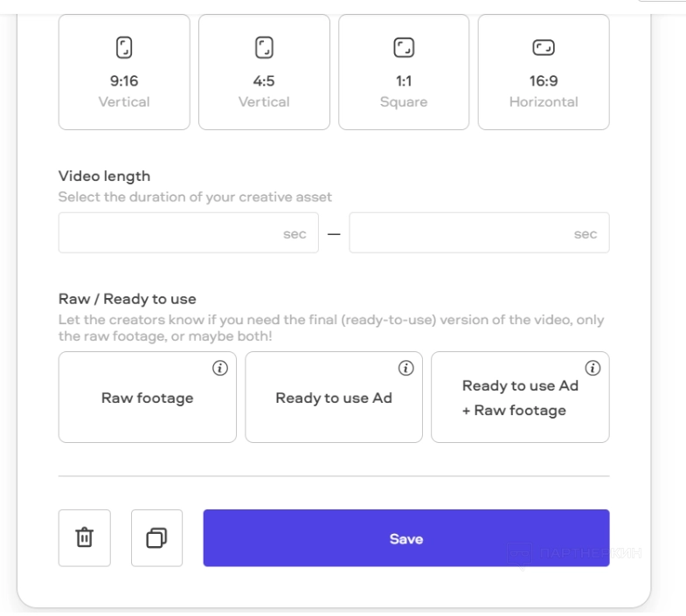This screenshot has width=686, height=616.
Task: Click the trash delete icon button
Action: [x=85, y=538]
